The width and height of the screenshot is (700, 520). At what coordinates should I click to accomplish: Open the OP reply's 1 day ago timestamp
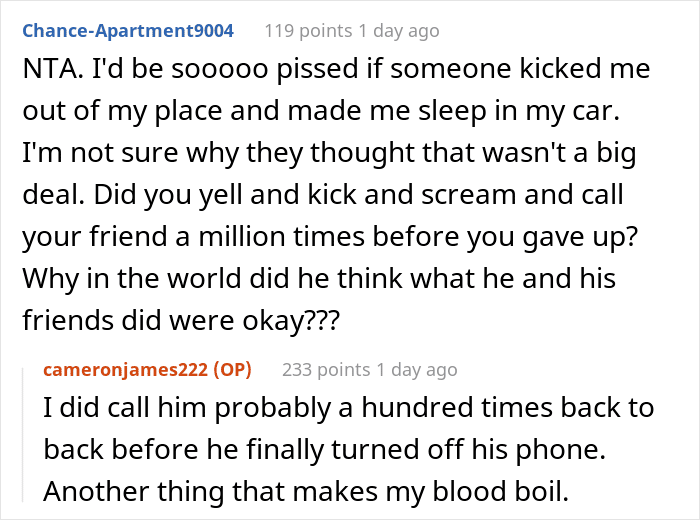pos(417,370)
